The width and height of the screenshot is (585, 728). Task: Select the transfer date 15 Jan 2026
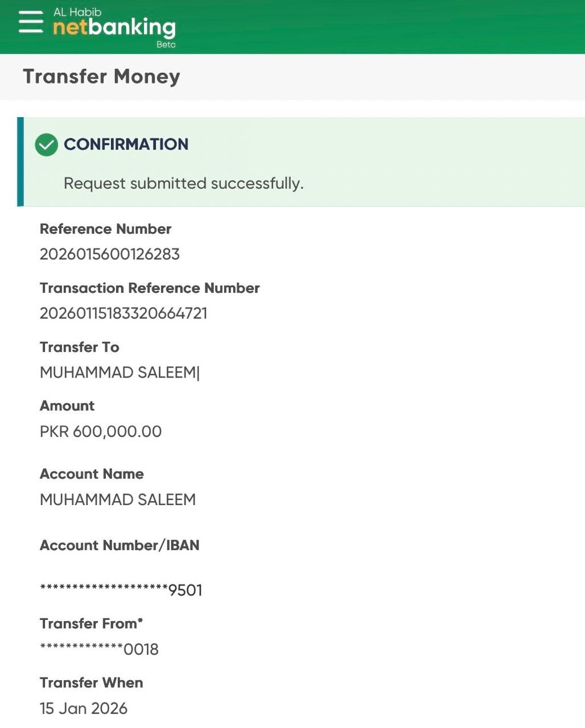point(83,708)
